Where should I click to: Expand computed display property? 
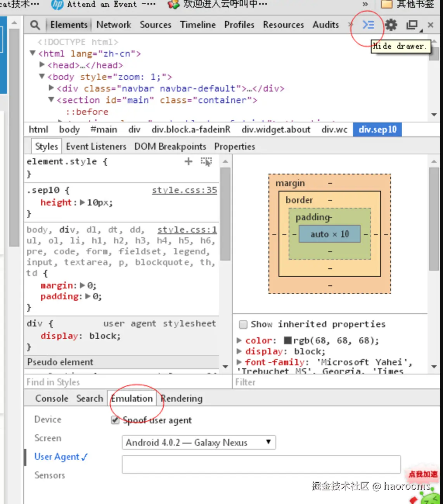tap(239, 351)
